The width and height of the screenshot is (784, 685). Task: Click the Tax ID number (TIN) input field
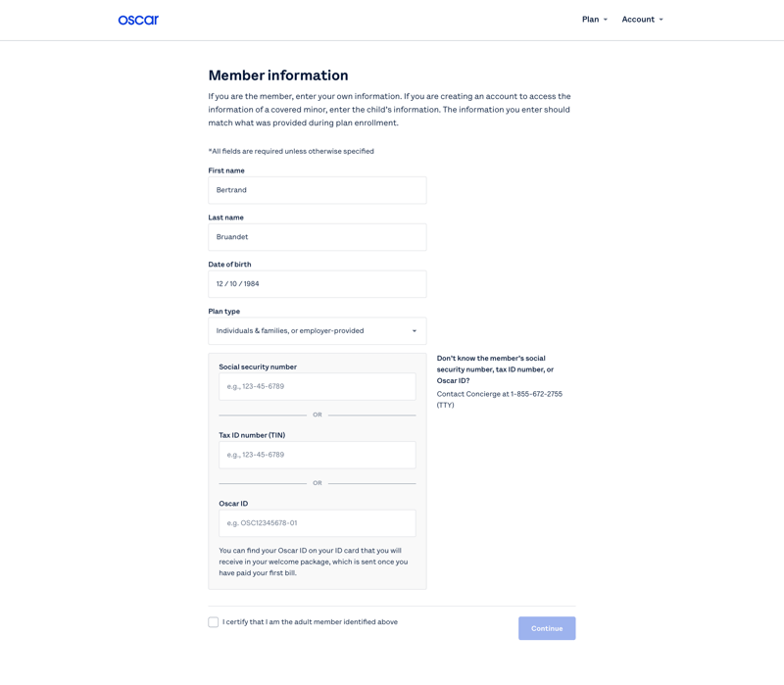317,455
